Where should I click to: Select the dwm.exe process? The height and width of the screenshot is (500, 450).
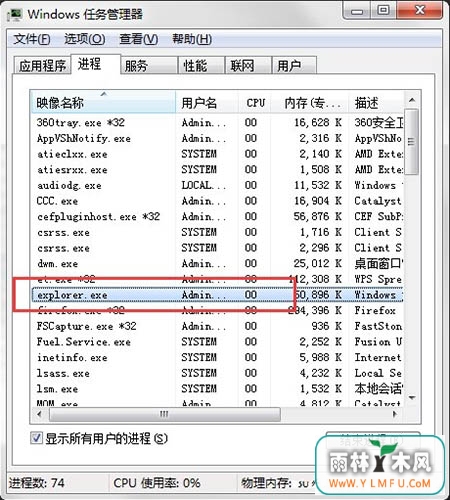tap(217, 264)
